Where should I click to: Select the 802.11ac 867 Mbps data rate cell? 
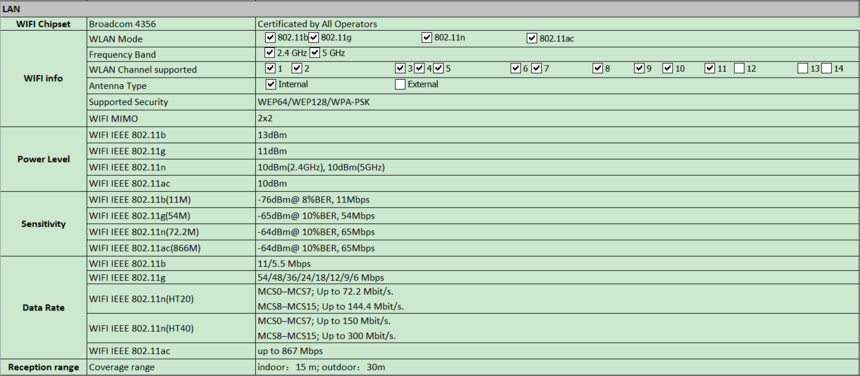point(557,351)
